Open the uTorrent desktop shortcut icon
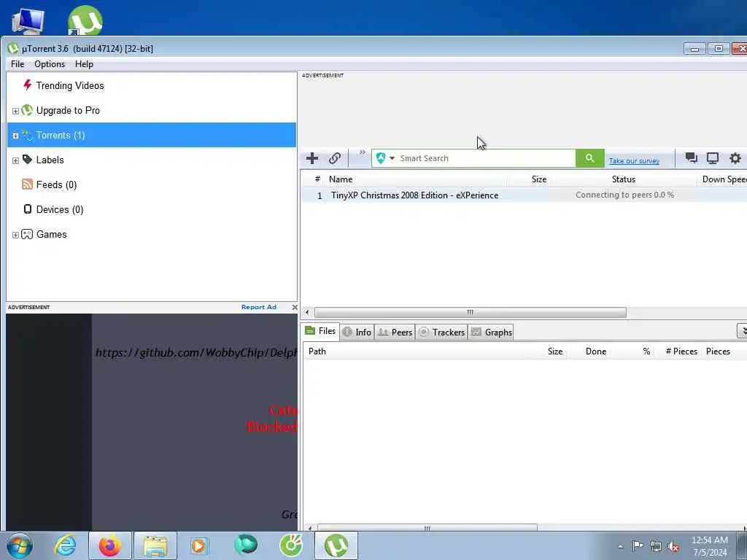The image size is (747, 560). pyautogui.click(x=85, y=20)
